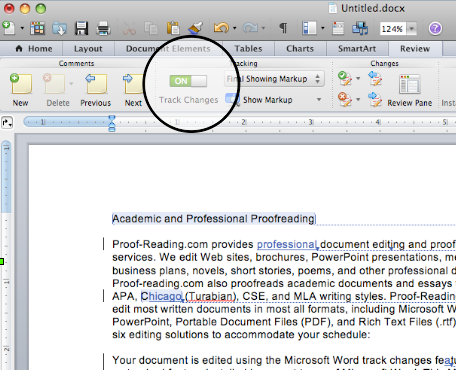Open the SmartArt tab

[357, 49]
